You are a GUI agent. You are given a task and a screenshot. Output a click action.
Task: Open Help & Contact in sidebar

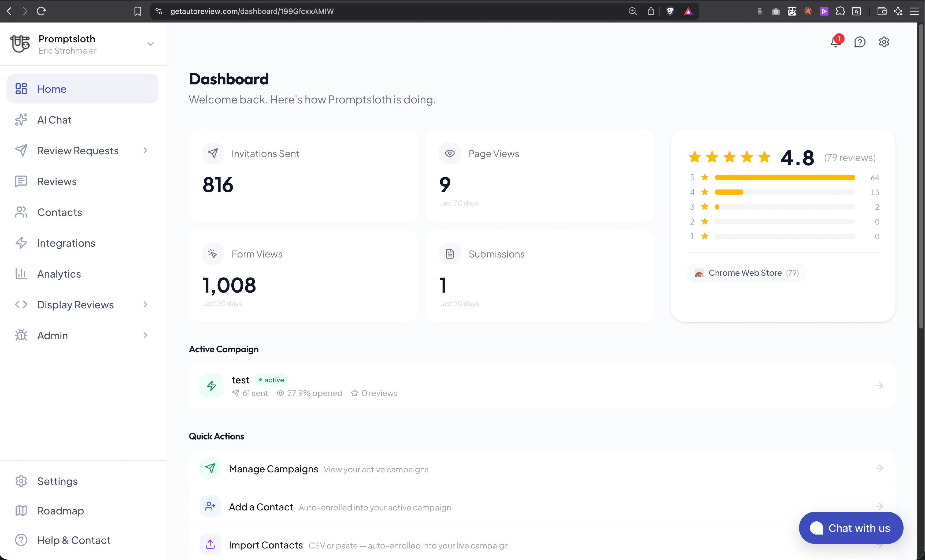pyautogui.click(x=83, y=540)
